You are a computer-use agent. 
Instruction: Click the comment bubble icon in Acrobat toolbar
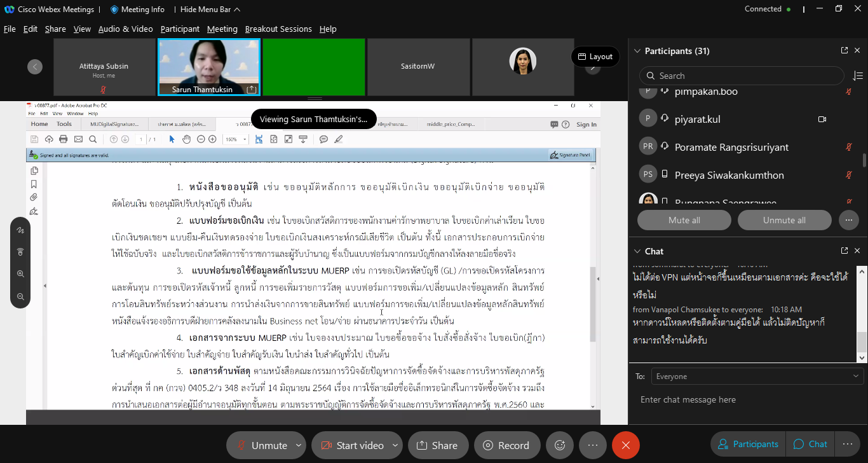323,139
